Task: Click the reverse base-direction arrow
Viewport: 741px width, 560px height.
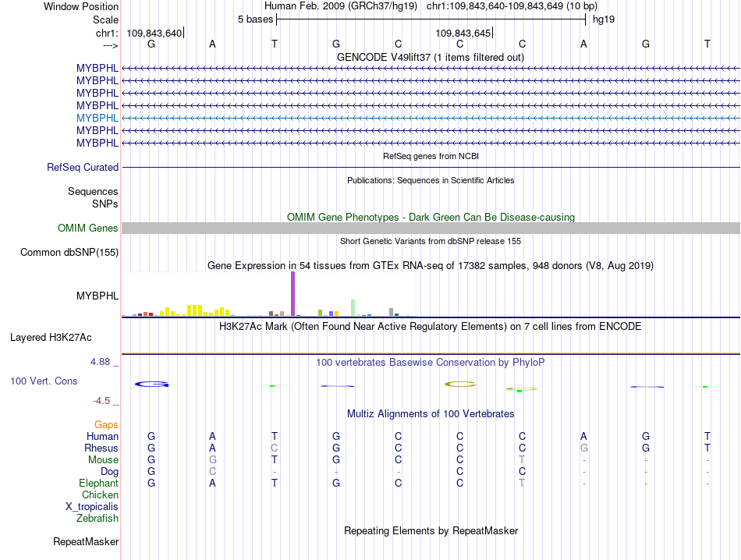Action: coord(110,45)
